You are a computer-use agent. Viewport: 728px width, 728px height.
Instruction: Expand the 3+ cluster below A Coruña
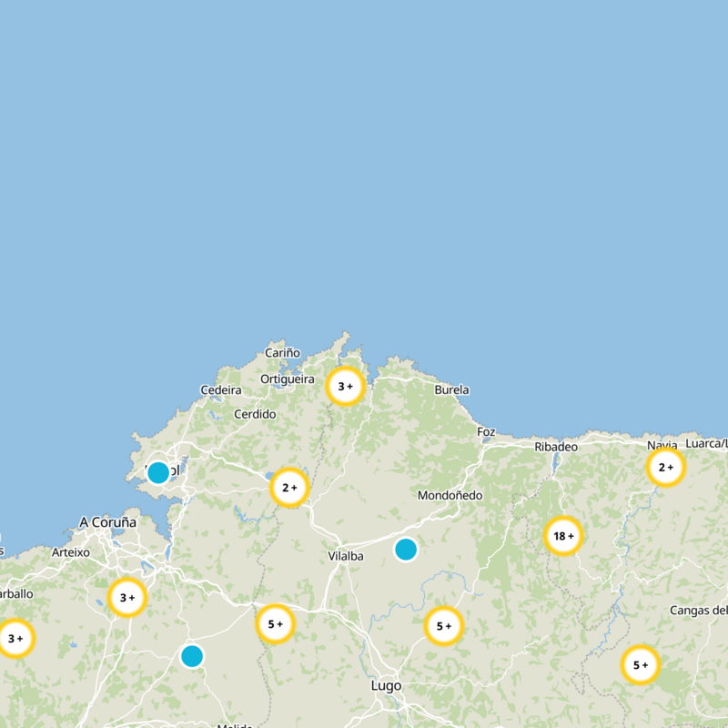click(x=126, y=598)
